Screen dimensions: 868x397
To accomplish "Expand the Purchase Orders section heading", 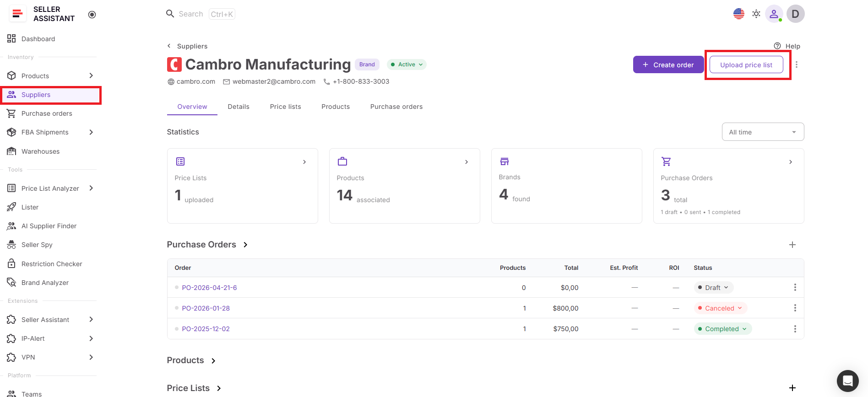I will [x=207, y=245].
